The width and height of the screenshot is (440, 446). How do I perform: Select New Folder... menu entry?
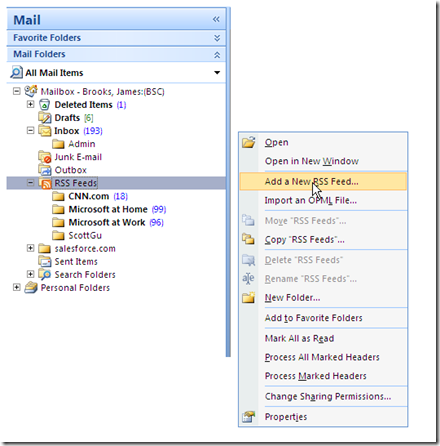323,297
